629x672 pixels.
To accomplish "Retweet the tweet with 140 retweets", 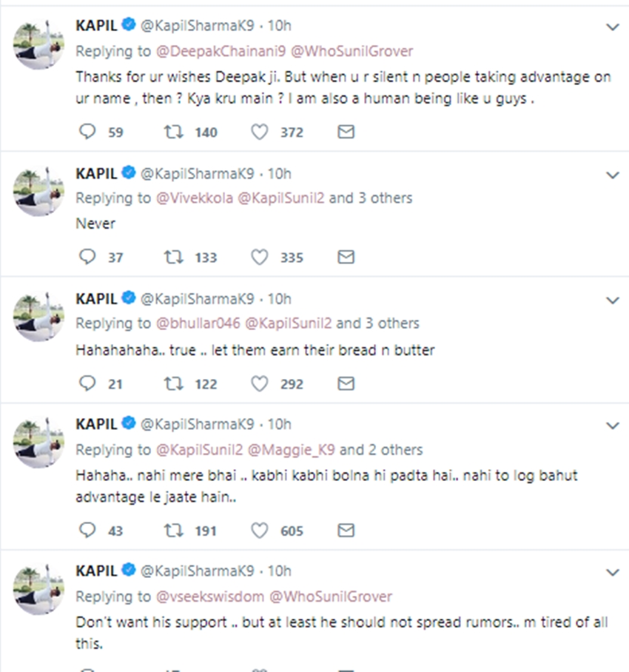I will pos(171,132).
